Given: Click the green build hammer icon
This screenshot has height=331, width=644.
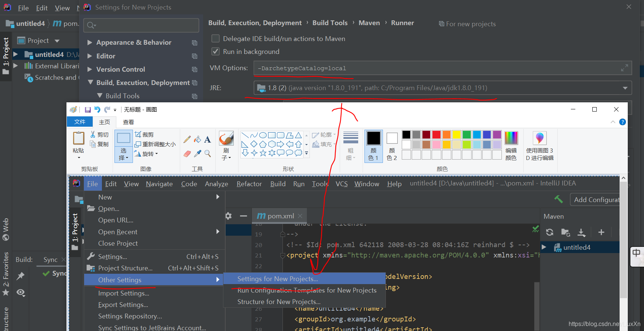Looking at the screenshot, I should pyautogui.click(x=559, y=199).
